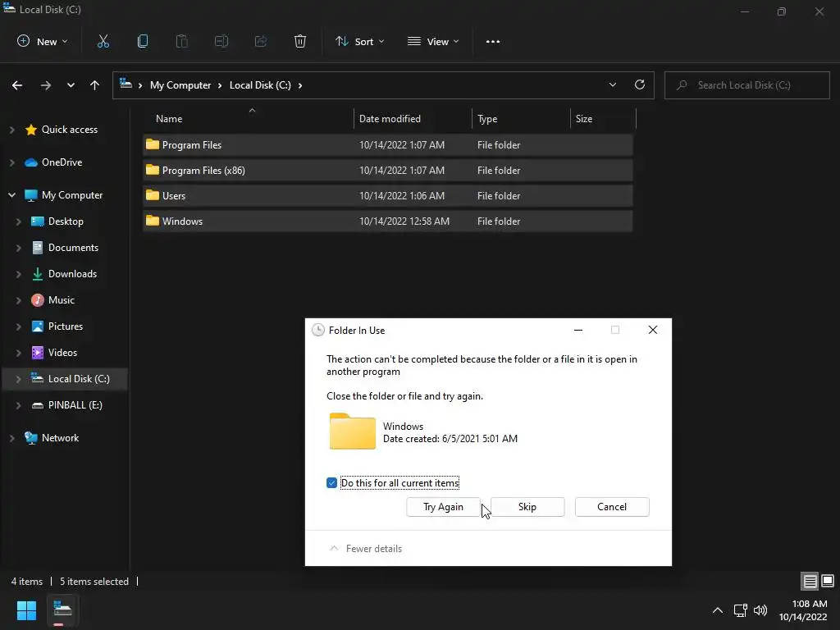Open the View dropdown menu
The image size is (840, 630).
(x=433, y=41)
